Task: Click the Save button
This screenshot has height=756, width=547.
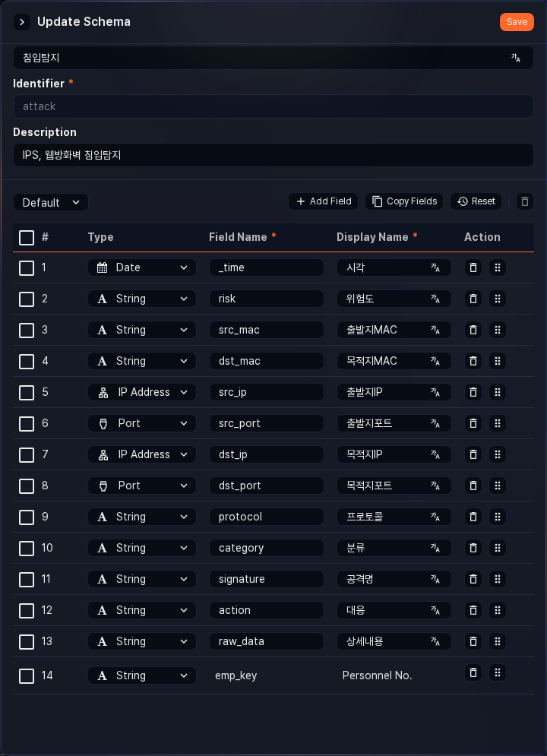Action: (x=517, y=22)
